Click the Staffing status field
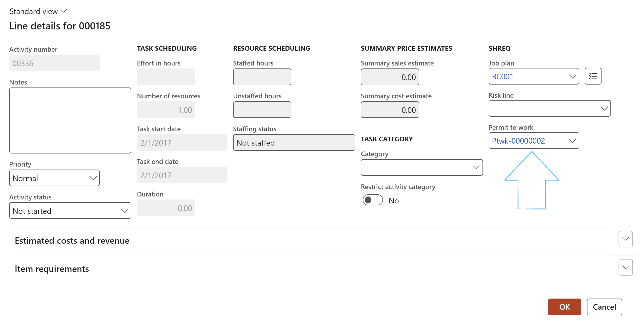Image resolution: width=644 pixels, height=325 pixels. [x=294, y=143]
